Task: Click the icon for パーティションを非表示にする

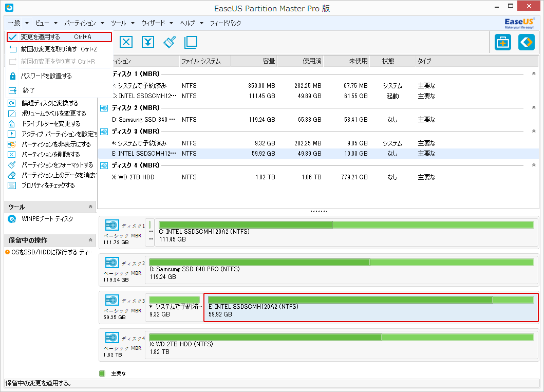Action: 12,144
